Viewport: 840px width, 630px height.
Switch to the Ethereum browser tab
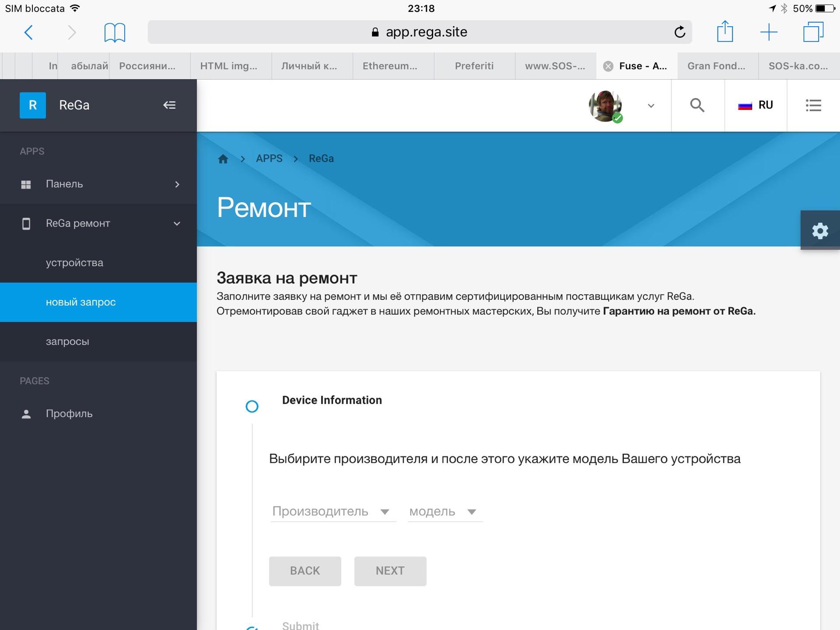(x=390, y=66)
